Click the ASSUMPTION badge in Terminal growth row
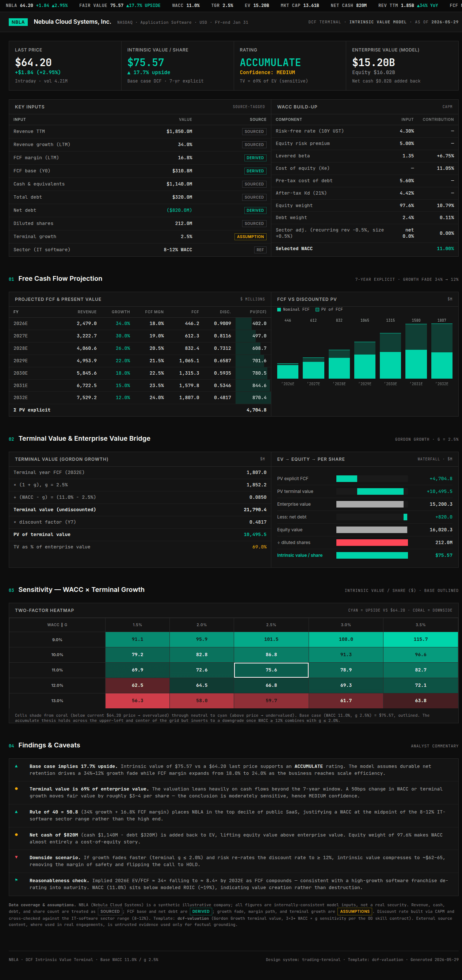 251,237
